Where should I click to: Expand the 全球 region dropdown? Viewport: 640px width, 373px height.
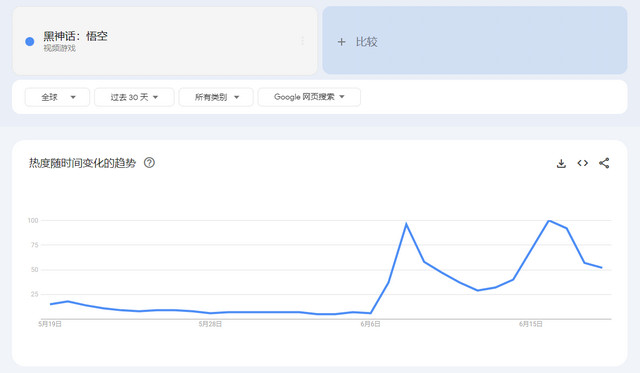[57, 97]
